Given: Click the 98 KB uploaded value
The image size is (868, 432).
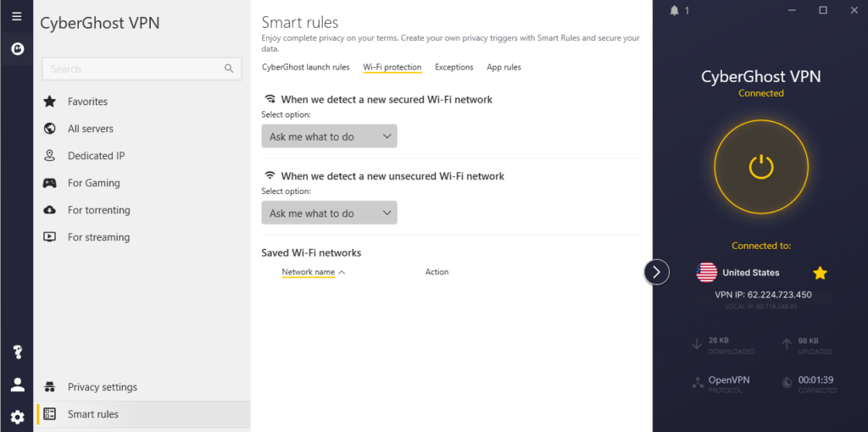Looking at the screenshot, I should [x=808, y=341].
